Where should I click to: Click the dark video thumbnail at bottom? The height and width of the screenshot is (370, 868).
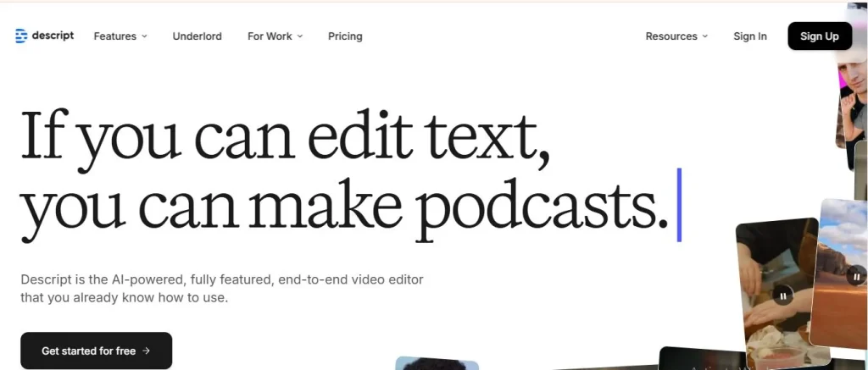click(702, 360)
